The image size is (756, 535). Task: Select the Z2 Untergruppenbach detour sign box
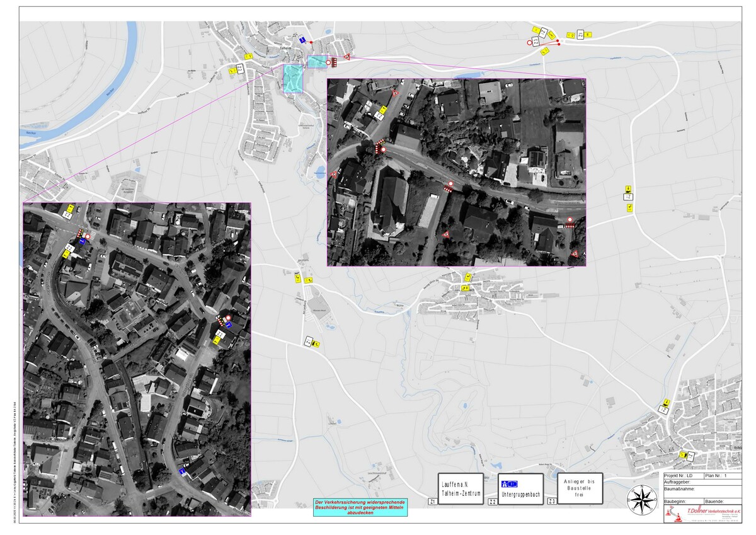520,489
